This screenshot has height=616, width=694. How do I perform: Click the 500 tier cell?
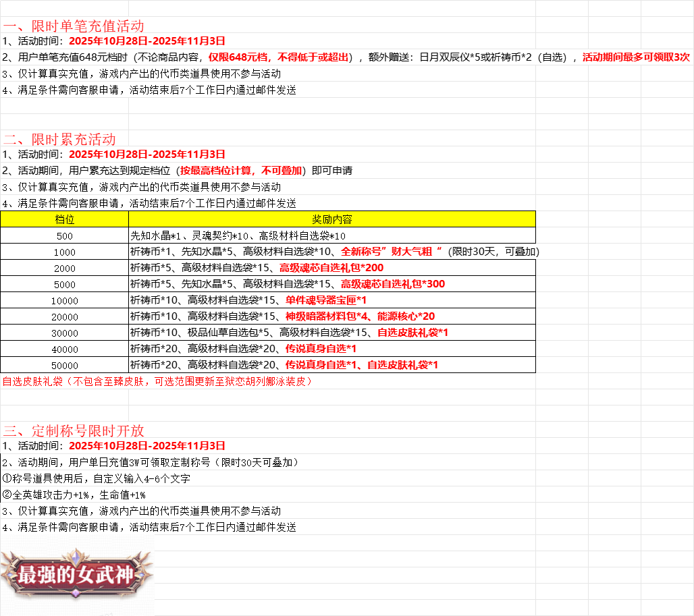(64, 235)
